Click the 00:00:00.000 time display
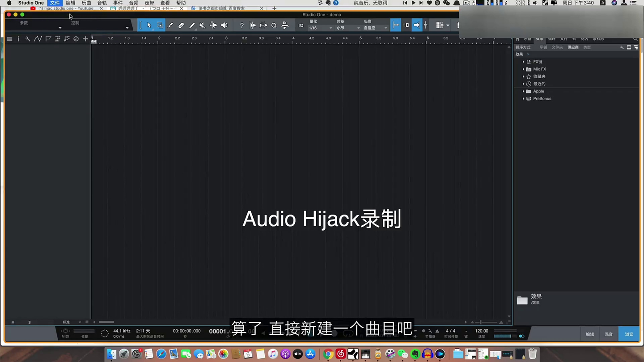 186,331
